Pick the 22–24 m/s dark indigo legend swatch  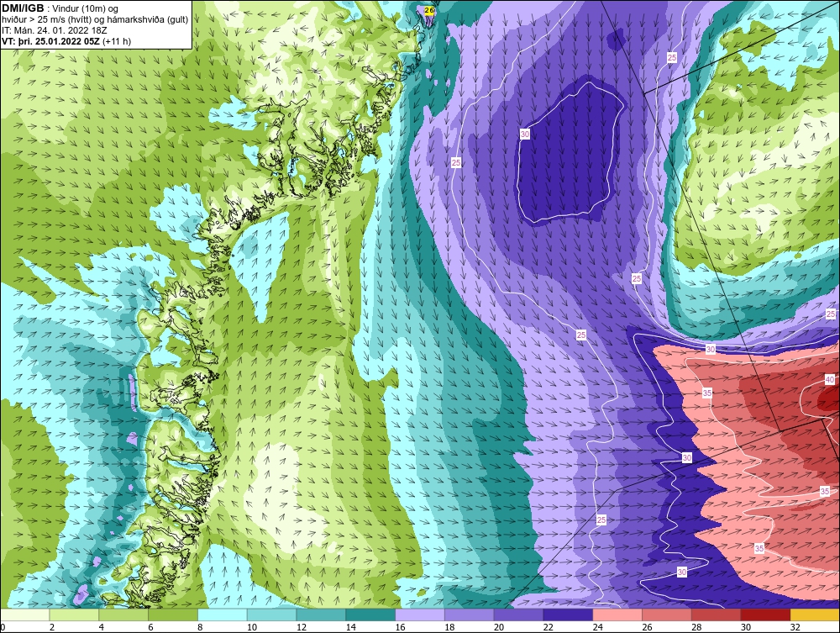tap(568, 615)
